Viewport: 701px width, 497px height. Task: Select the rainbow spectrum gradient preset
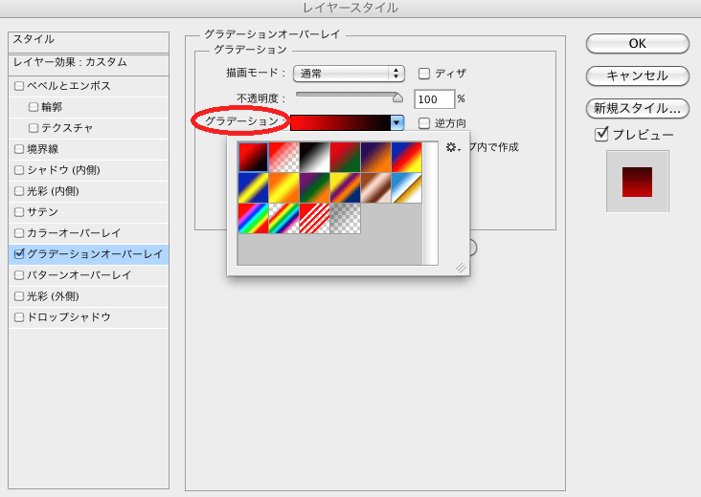(253, 219)
